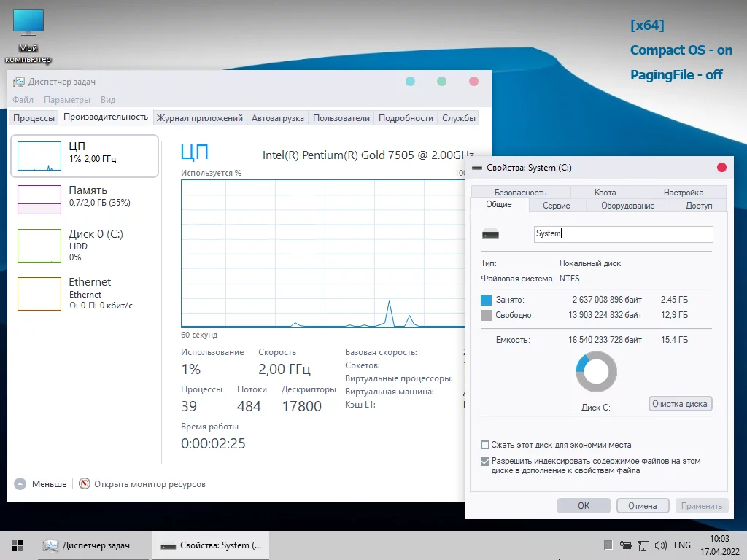This screenshot has width=747, height=560.
Task: Open the My Computer desktop icon
Action: point(28,36)
